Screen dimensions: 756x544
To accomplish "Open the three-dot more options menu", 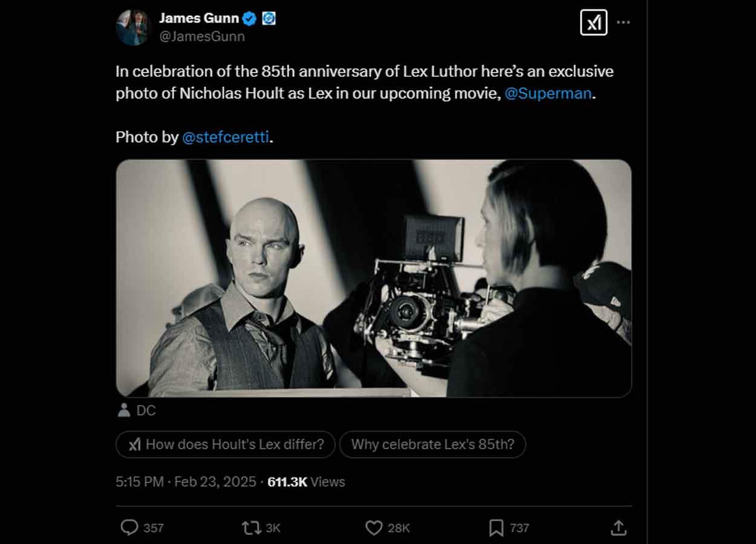I will coord(624,22).
